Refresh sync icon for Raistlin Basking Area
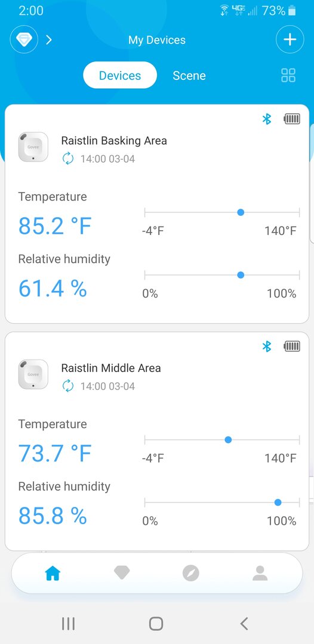This screenshot has height=644, width=314. (68, 159)
